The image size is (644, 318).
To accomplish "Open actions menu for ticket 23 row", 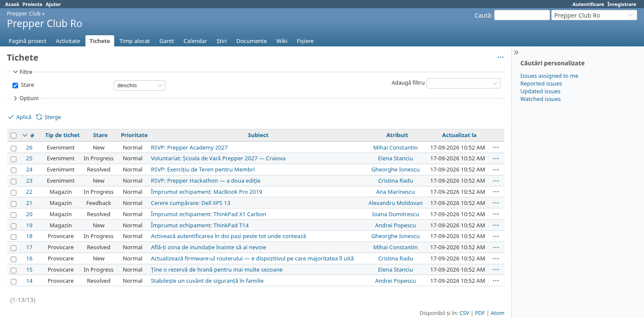I will pyautogui.click(x=496, y=181).
